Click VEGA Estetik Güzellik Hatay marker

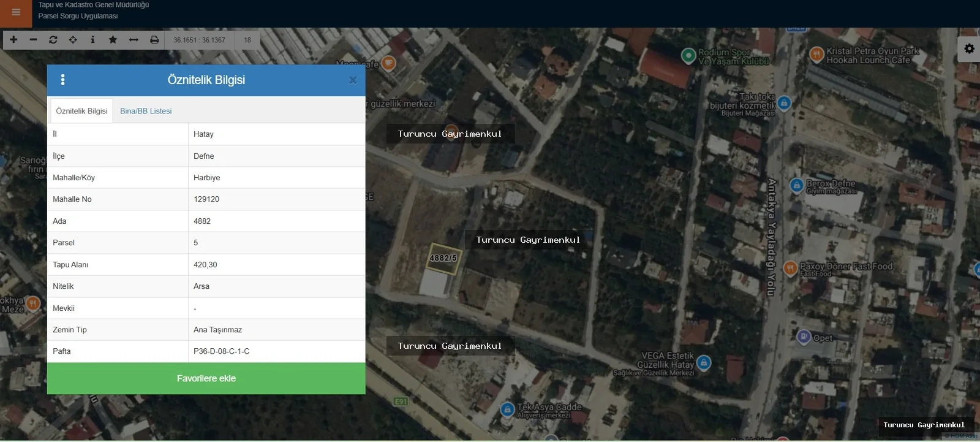[704, 362]
